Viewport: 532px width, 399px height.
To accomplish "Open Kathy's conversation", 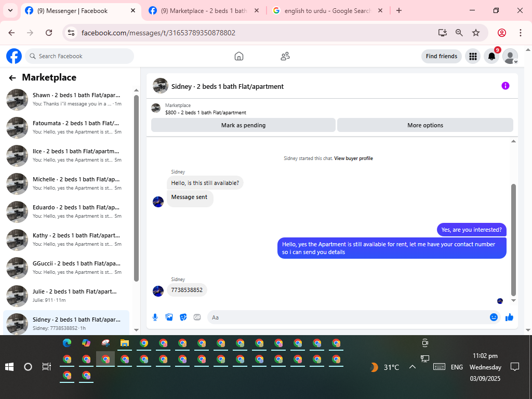I will coord(66,240).
